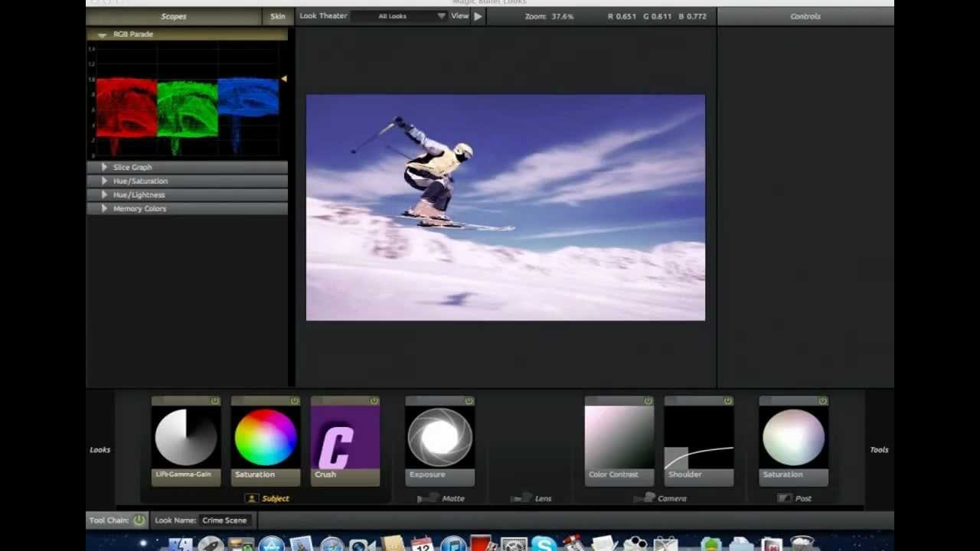
Task: Click the skier preview image
Action: pos(505,207)
